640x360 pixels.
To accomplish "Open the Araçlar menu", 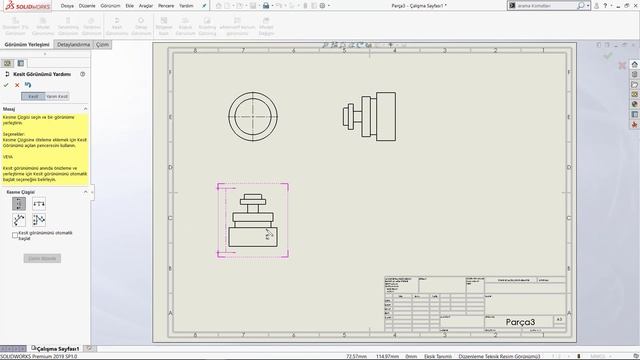I will click(x=146, y=6).
